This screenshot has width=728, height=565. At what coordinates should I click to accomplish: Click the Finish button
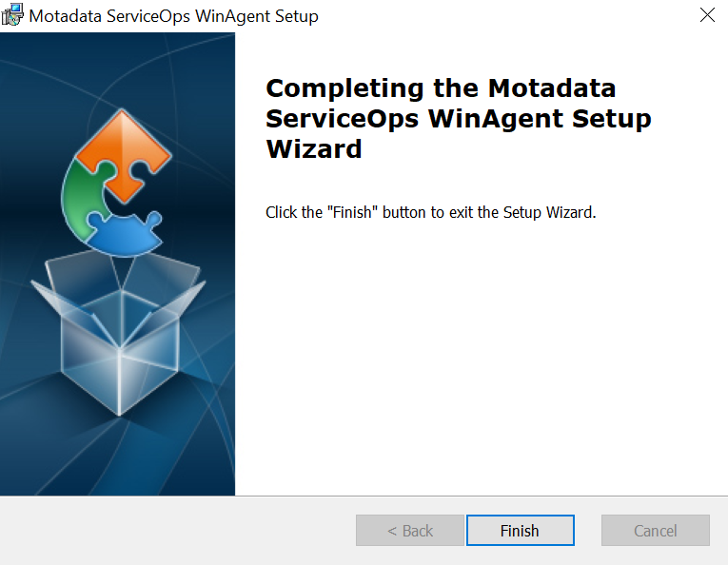(520, 531)
